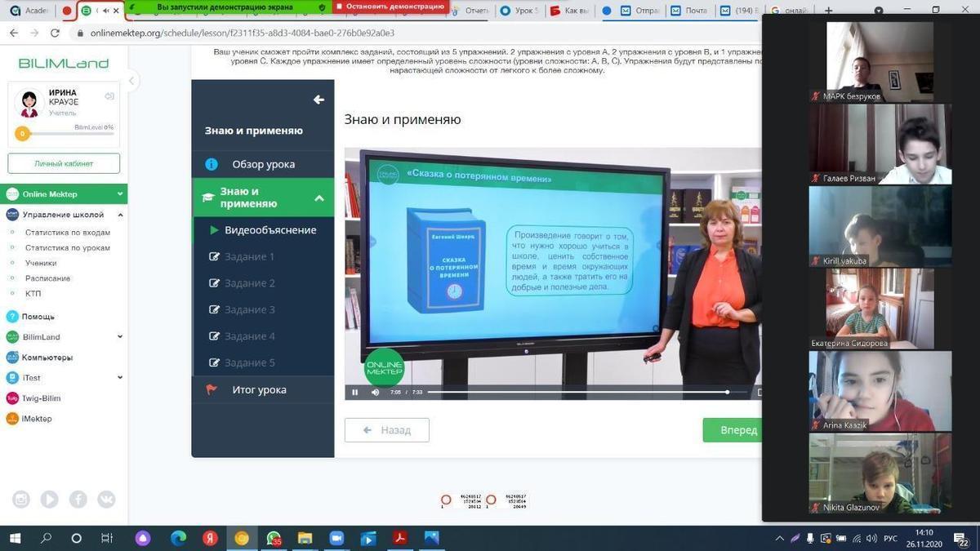The width and height of the screenshot is (980, 551).
Task: Pause the lesson video
Action: pyautogui.click(x=355, y=393)
